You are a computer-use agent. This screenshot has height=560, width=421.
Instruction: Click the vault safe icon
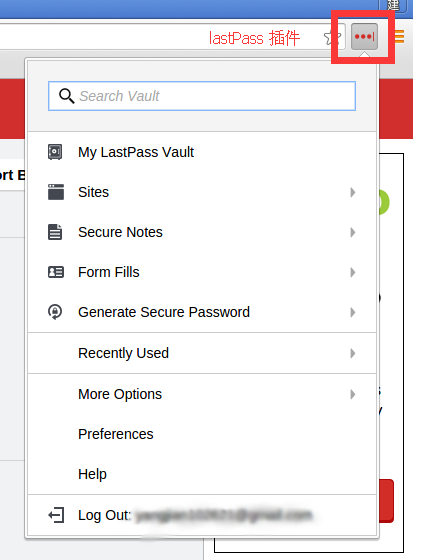pyautogui.click(x=55, y=152)
